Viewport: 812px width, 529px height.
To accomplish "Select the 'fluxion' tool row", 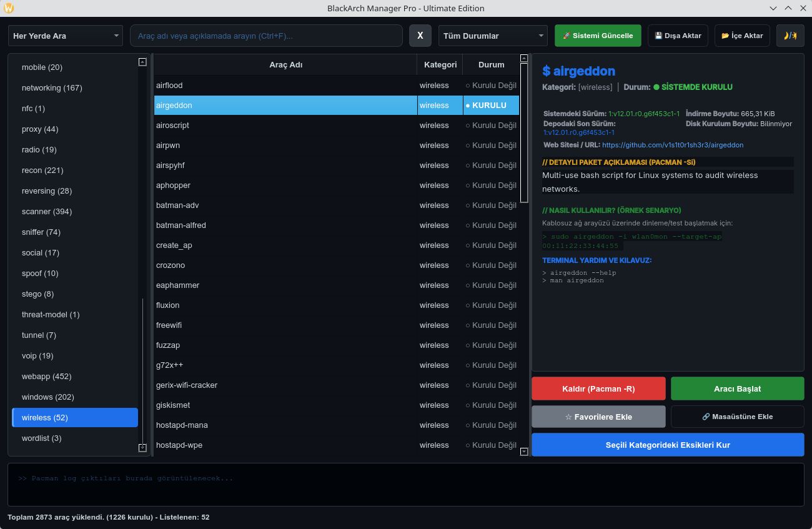I will (337, 305).
